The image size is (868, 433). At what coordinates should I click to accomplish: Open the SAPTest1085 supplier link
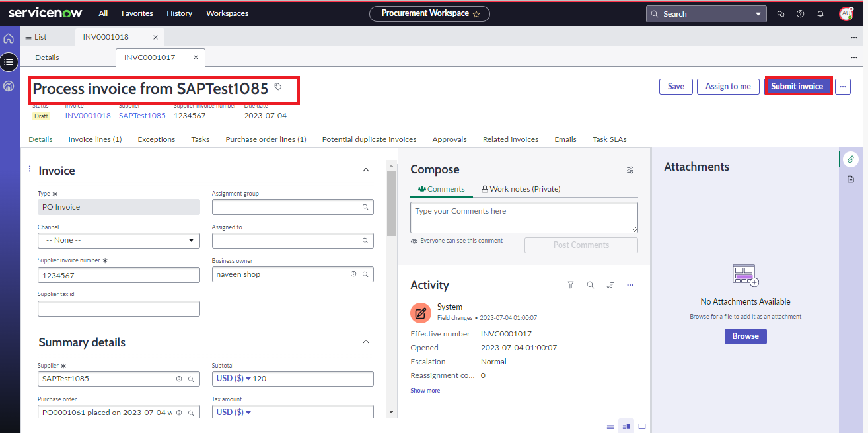[x=142, y=116]
